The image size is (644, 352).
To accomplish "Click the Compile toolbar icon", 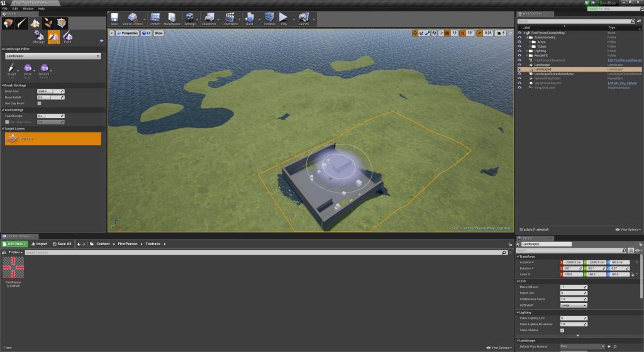I will [269, 19].
